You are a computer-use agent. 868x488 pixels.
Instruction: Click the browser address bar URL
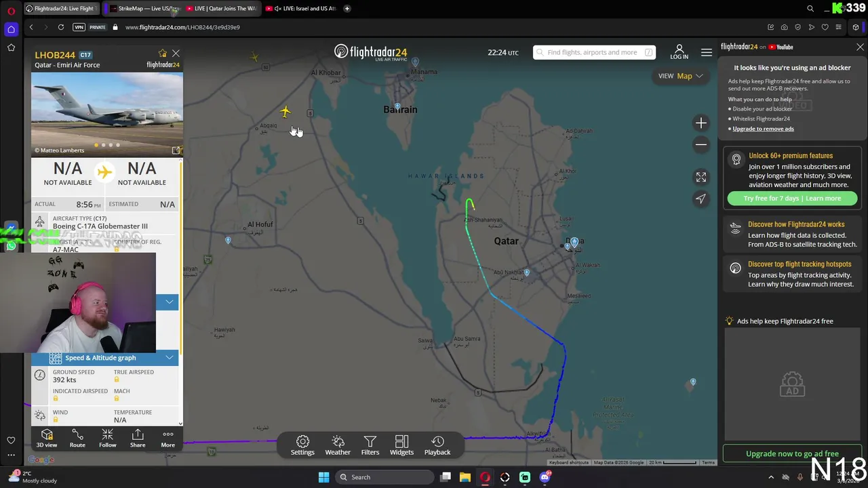click(182, 27)
